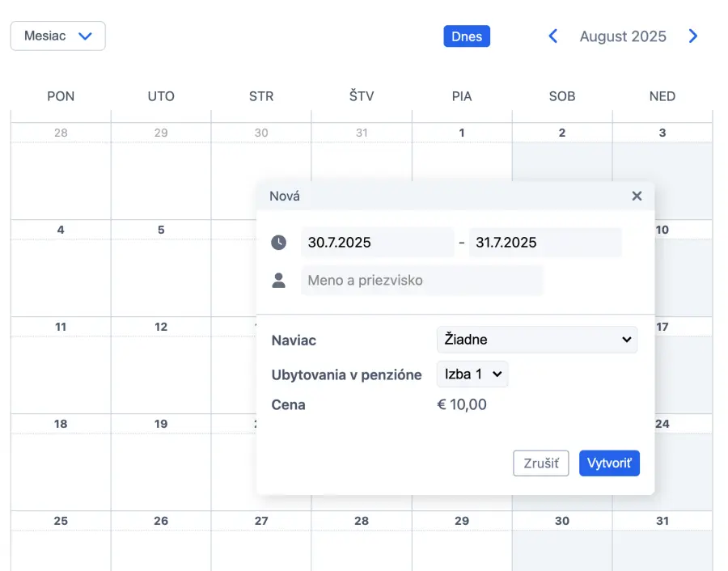
Task: Select the July 28 day cell
Action: tap(61, 174)
